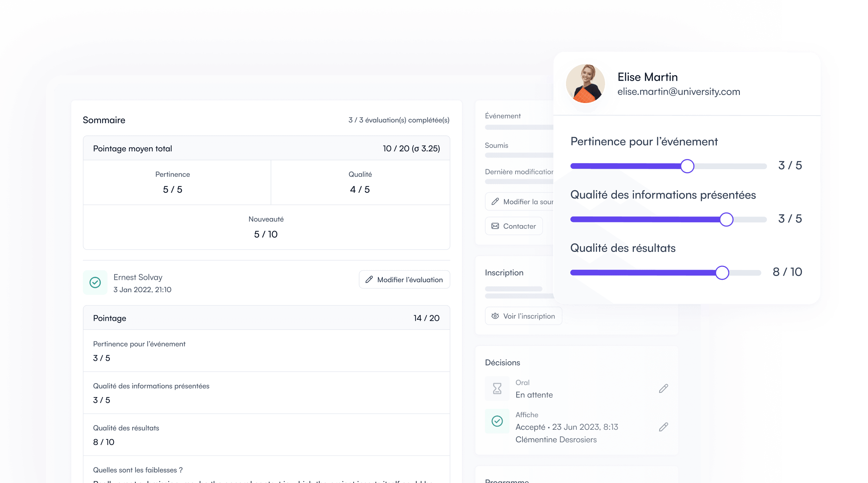Open Voir l'inscription

click(524, 316)
